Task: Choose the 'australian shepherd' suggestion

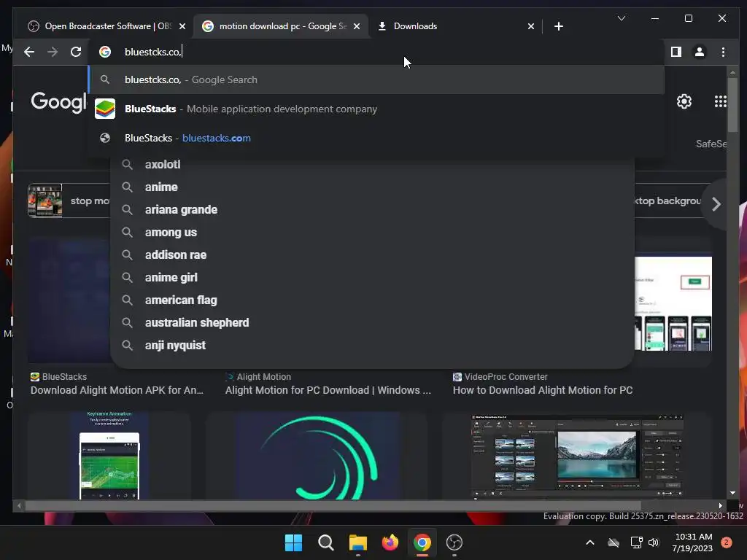Action: [371, 323]
